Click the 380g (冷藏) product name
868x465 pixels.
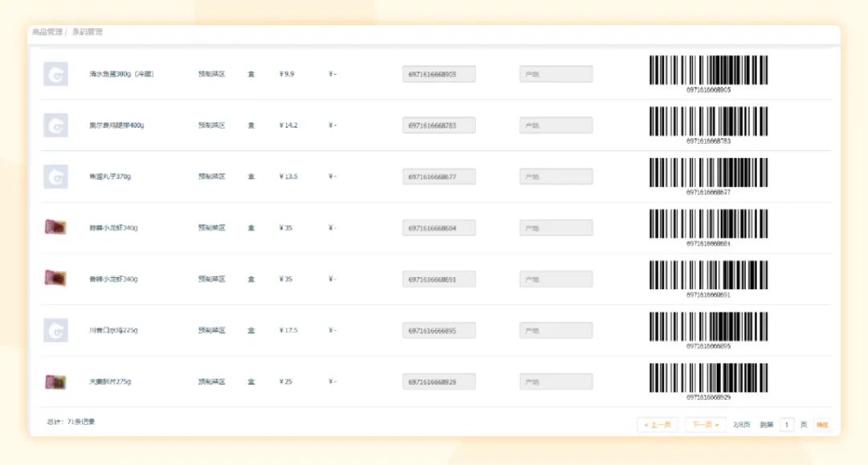click(122, 74)
